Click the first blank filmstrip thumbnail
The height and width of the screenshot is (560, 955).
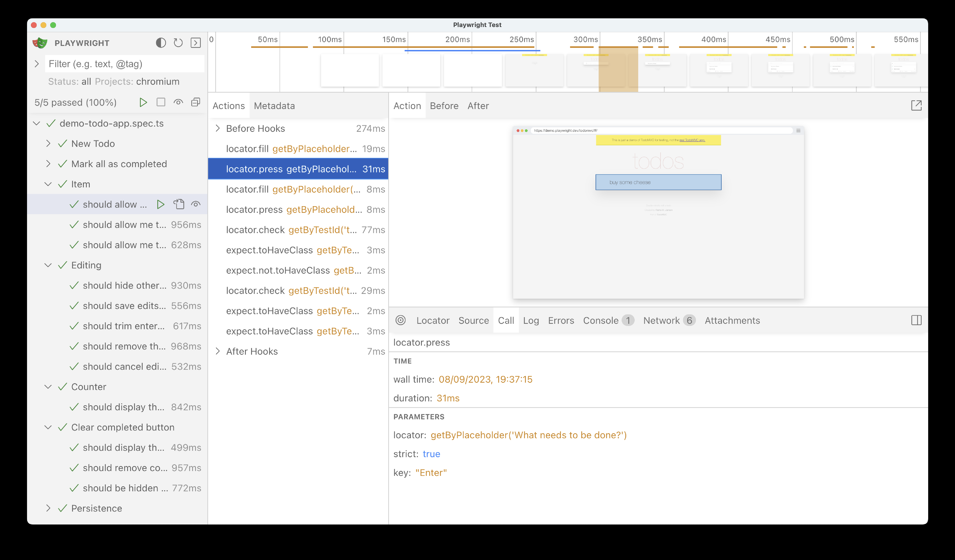click(350, 70)
